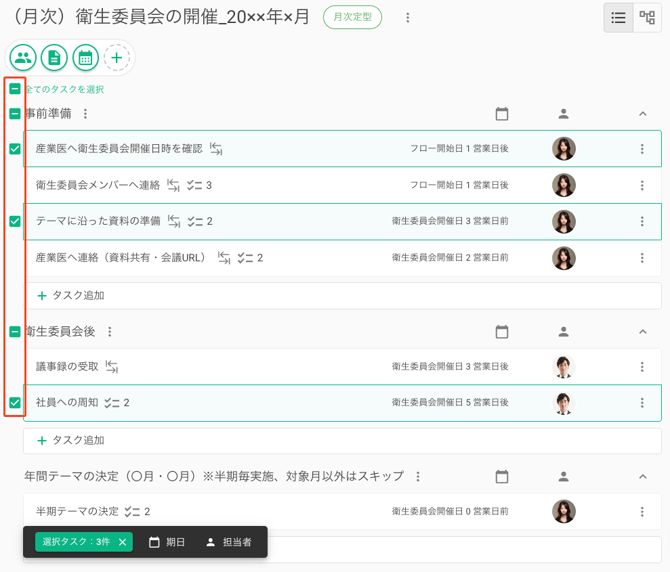
Task: Open the flow title three-dot menu
Action: tap(408, 18)
